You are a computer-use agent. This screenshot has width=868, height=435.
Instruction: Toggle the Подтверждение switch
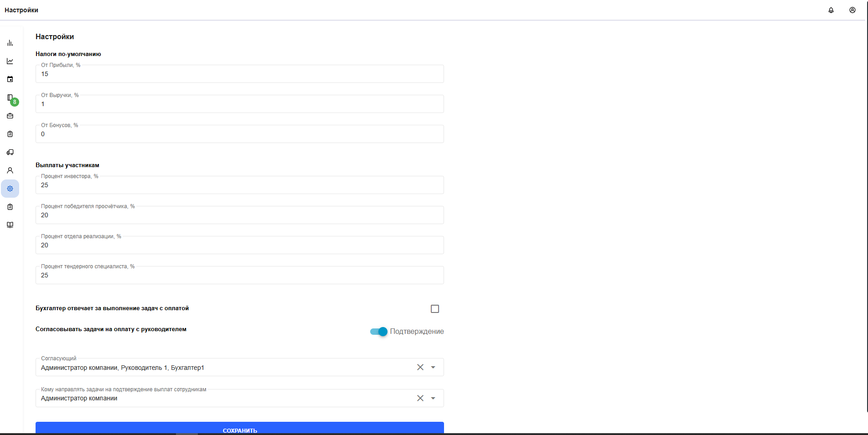click(x=379, y=332)
